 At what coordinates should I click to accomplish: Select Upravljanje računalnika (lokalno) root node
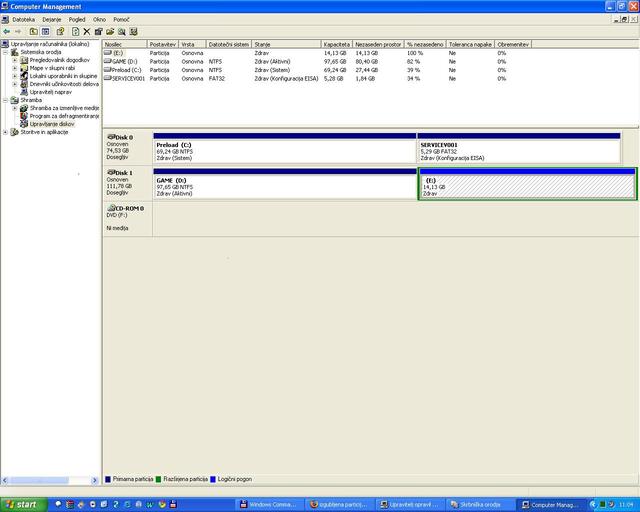click(x=50, y=44)
